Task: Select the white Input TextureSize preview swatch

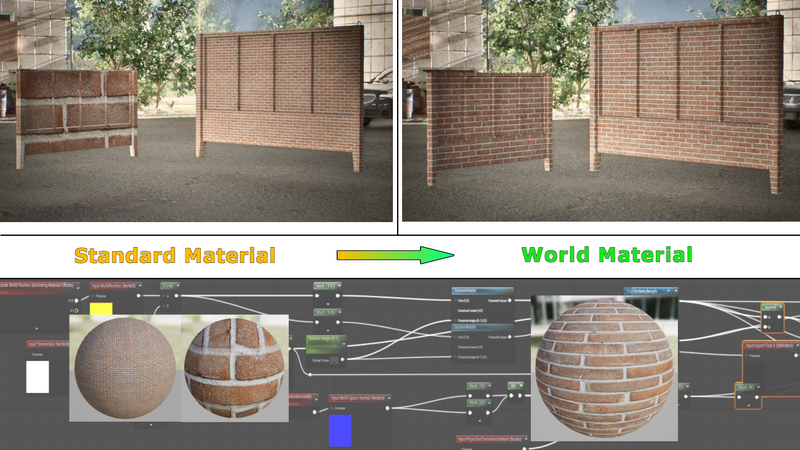Action: click(x=37, y=377)
